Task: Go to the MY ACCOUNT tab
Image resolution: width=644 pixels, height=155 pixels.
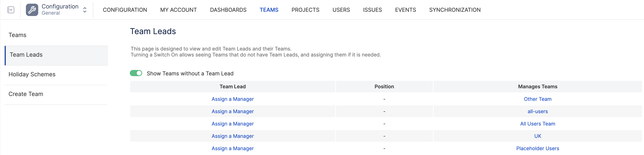Action: coord(178,10)
